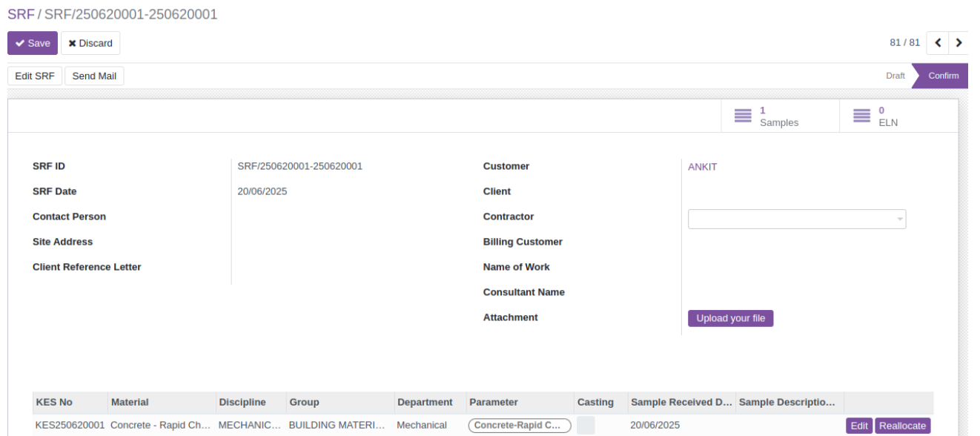
Task: Open ELN list icon
Action: tap(861, 116)
